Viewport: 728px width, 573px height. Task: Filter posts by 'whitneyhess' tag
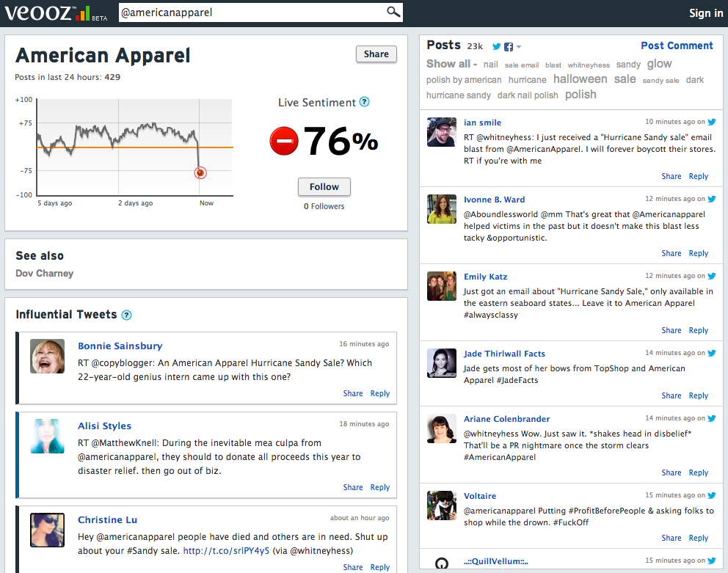coord(589,65)
